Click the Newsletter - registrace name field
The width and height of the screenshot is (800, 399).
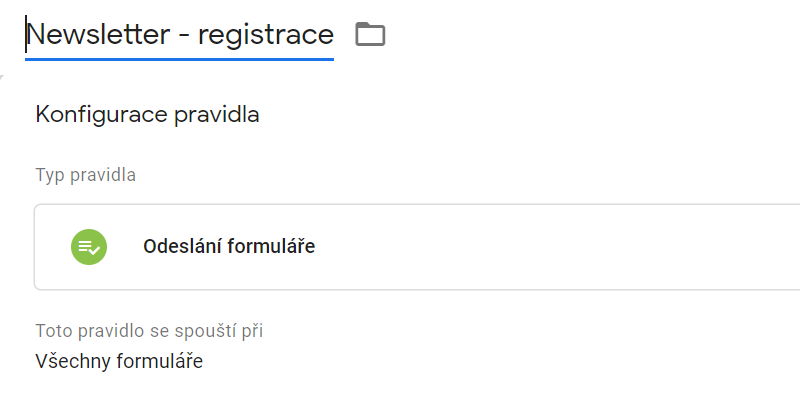tap(180, 35)
